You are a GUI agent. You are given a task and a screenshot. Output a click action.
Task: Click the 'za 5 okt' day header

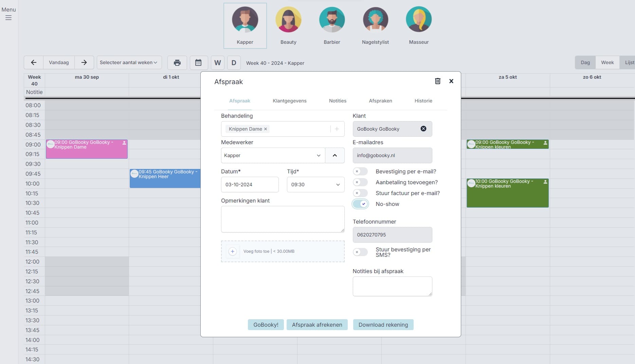coord(508,77)
